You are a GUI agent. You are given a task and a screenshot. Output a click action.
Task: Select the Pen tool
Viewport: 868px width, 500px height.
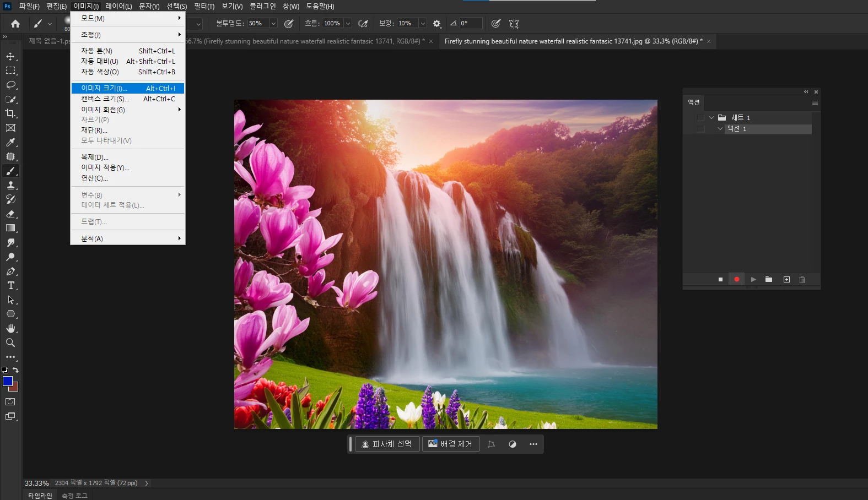point(10,271)
